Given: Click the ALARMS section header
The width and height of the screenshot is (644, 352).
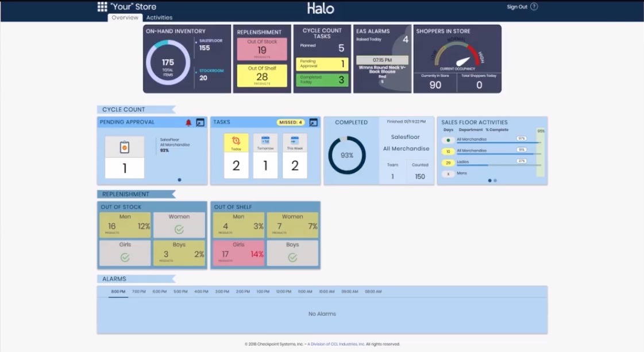Looking at the screenshot, I should pos(136,279).
